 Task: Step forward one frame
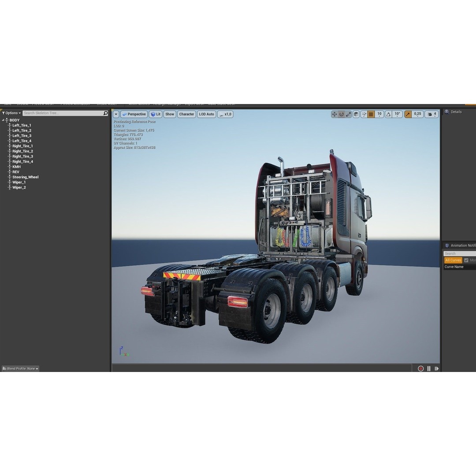[x=436, y=368]
